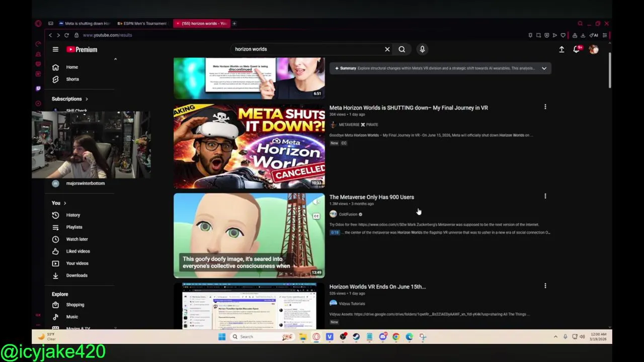Open the YouTube hamburger guide menu
Image resolution: width=644 pixels, height=362 pixels.
pyautogui.click(x=55, y=49)
